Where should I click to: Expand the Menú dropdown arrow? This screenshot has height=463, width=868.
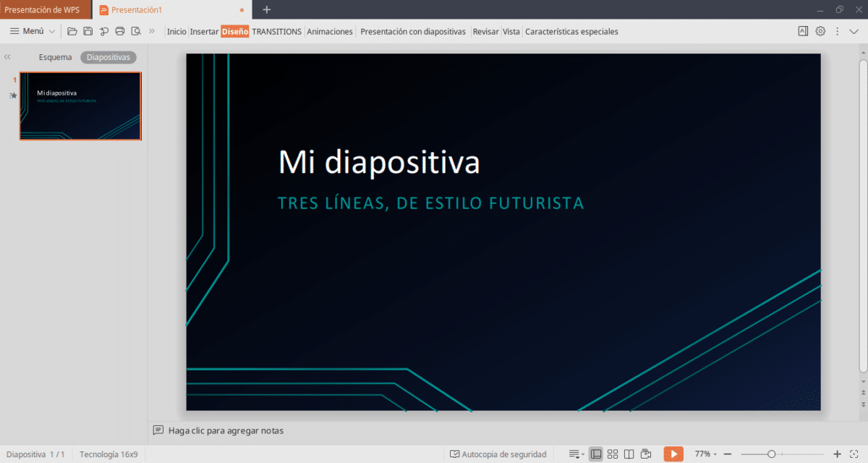[51, 31]
